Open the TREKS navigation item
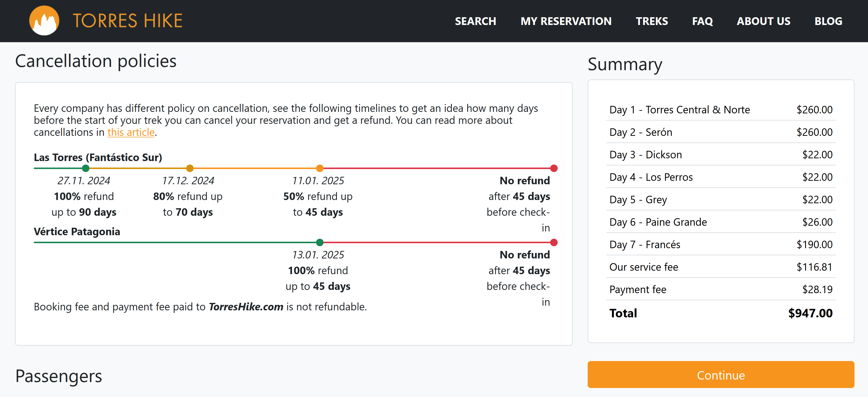The width and height of the screenshot is (868, 397). [652, 21]
